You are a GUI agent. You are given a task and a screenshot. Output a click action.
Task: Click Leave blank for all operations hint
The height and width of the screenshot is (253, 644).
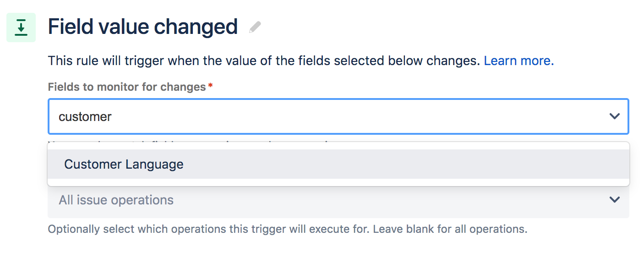click(x=450, y=229)
